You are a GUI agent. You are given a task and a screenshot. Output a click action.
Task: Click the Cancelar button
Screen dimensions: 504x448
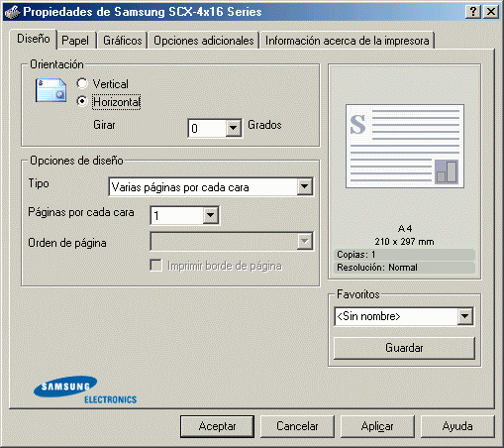tap(297, 426)
